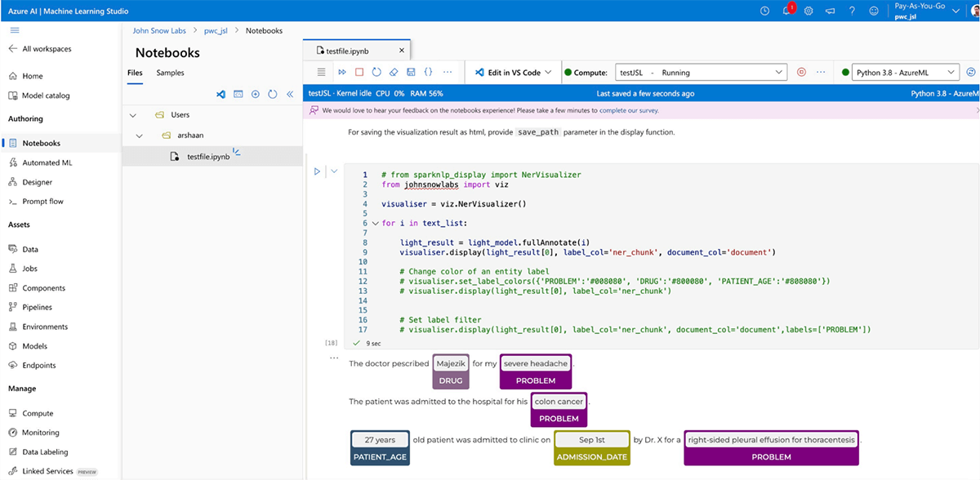Open the run cell options dropdown arrow
This screenshot has height=480, width=980.
tap(334, 171)
